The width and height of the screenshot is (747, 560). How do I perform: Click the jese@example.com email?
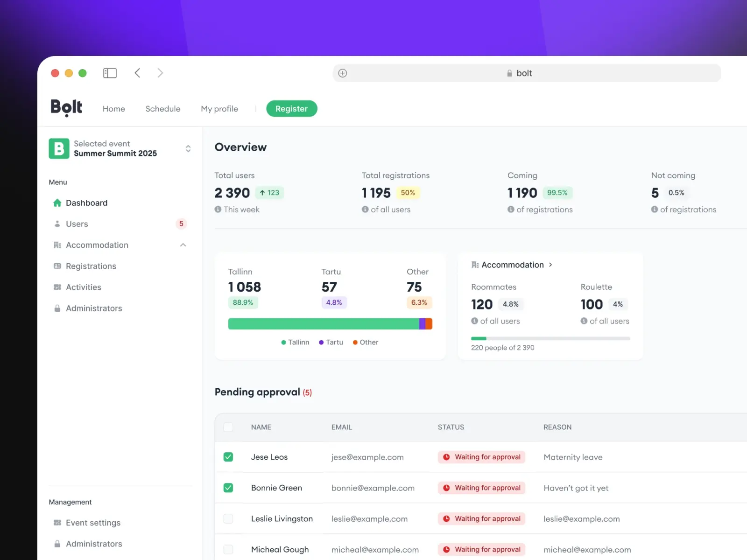coord(367,457)
